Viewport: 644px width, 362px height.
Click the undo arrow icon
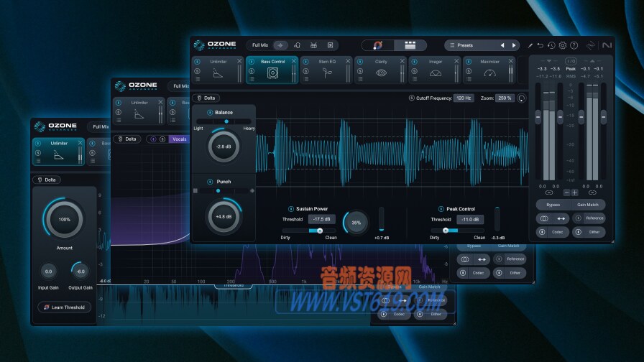pos(540,45)
